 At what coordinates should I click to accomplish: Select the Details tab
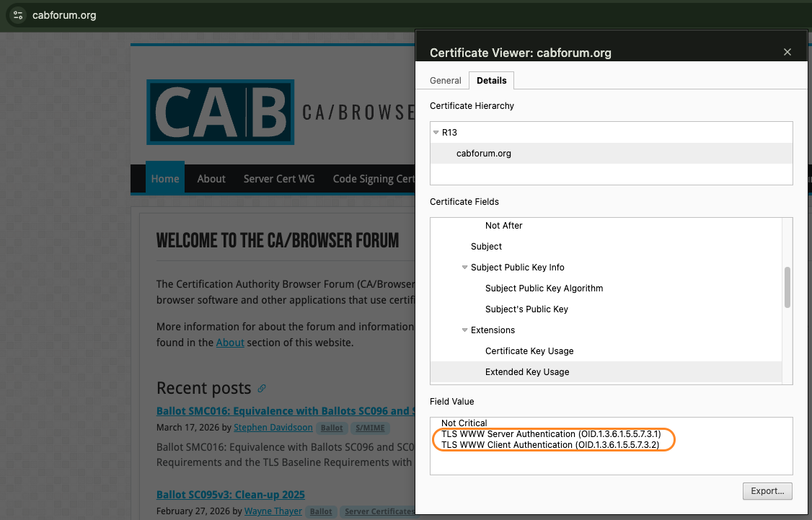pyautogui.click(x=491, y=80)
